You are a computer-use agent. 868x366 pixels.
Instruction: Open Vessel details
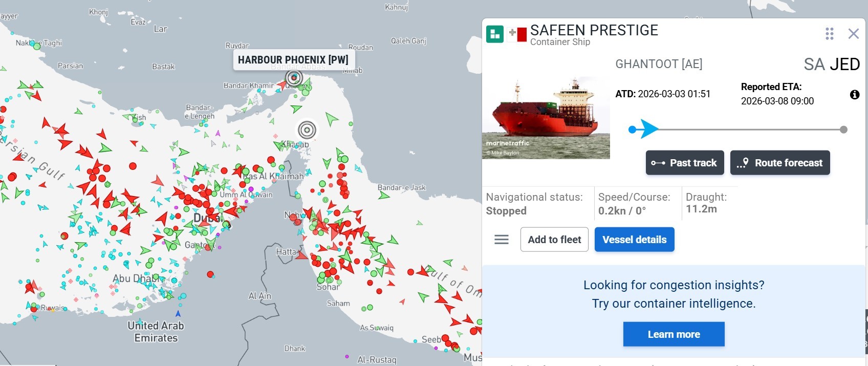point(635,240)
